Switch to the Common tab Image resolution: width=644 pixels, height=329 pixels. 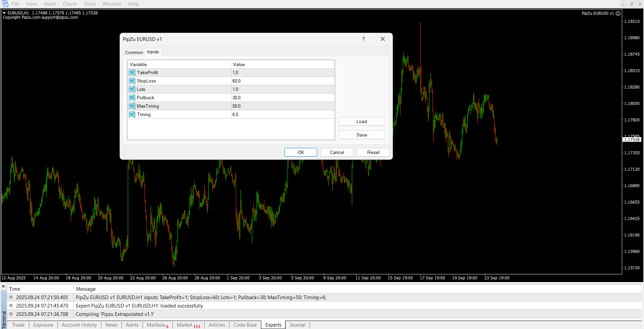(134, 52)
